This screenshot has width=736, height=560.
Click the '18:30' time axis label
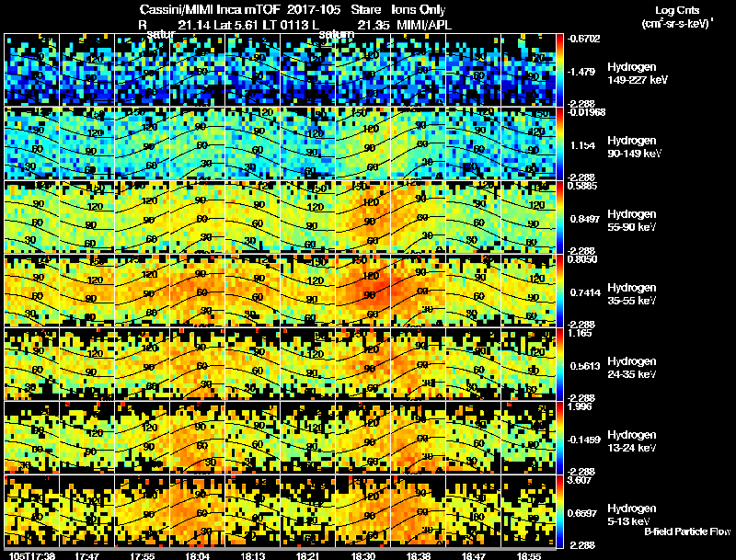point(363,556)
